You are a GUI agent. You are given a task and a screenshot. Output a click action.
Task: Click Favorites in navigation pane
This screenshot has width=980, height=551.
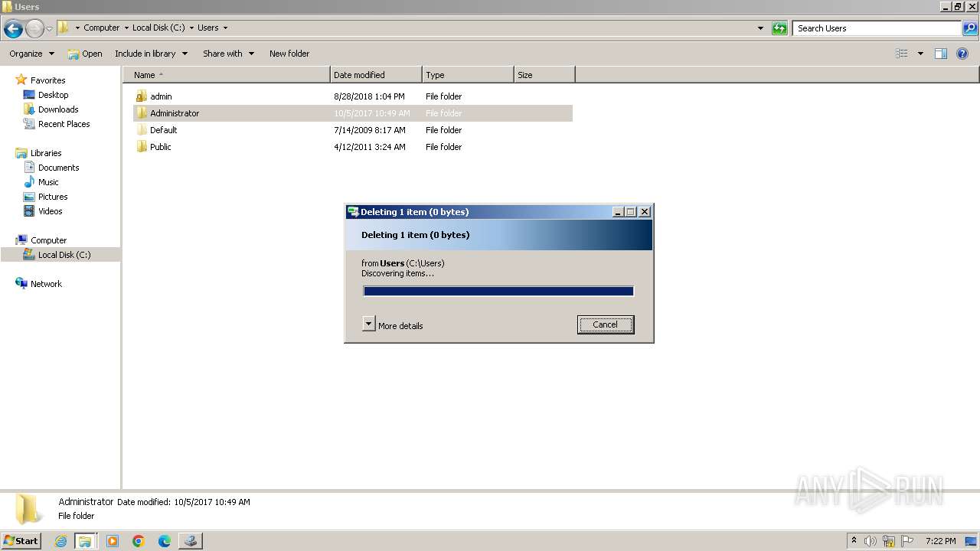click(x=47, y=80)
